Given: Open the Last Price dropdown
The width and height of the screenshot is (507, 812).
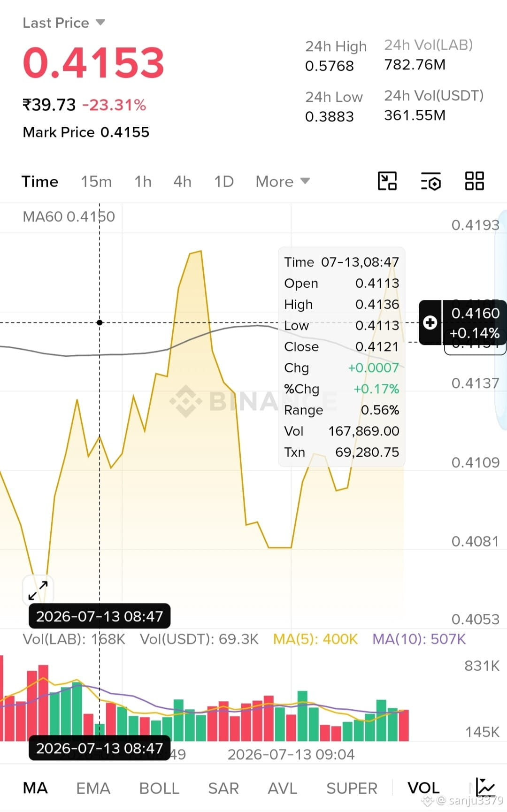Looking at the screenshot, I should (x=64, y=23).
